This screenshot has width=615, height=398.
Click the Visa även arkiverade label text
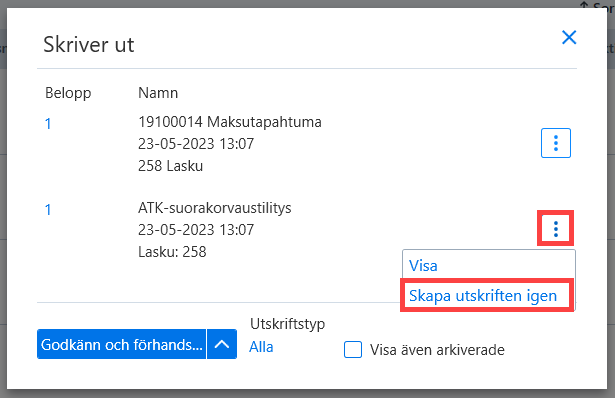[437, 350]
